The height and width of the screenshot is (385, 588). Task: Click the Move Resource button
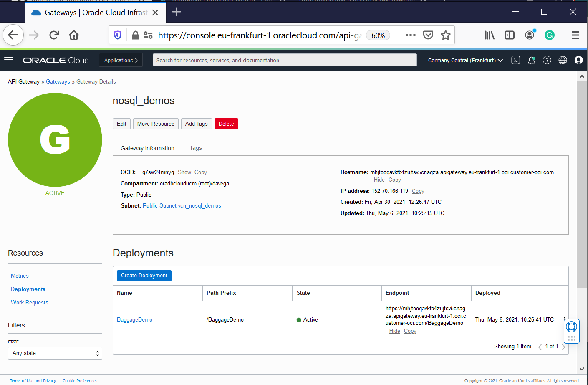[156, 124]
